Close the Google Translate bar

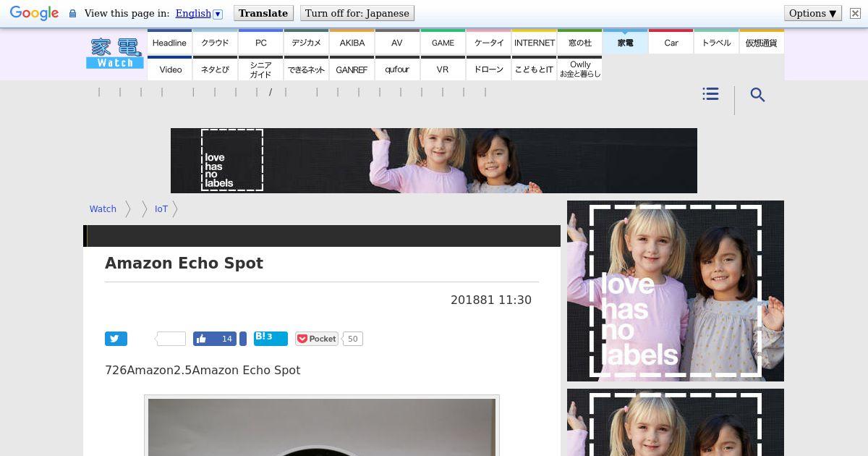click(855, 14)
